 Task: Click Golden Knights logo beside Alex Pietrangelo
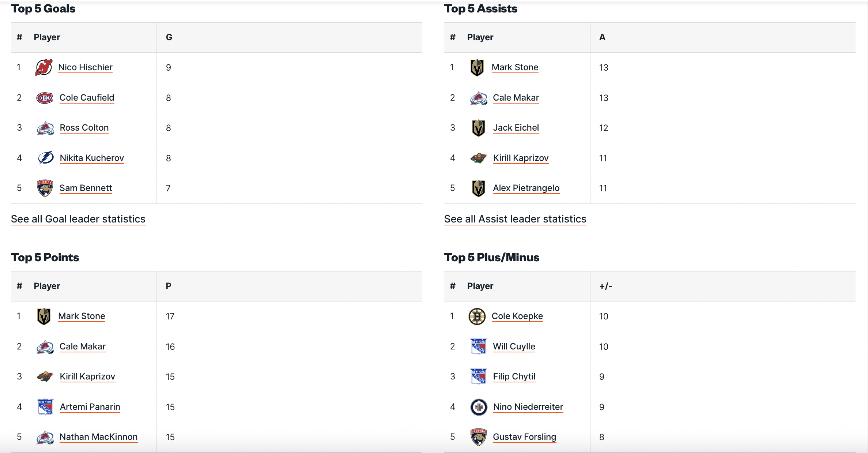pyautogui.click(x=479, y=188)
